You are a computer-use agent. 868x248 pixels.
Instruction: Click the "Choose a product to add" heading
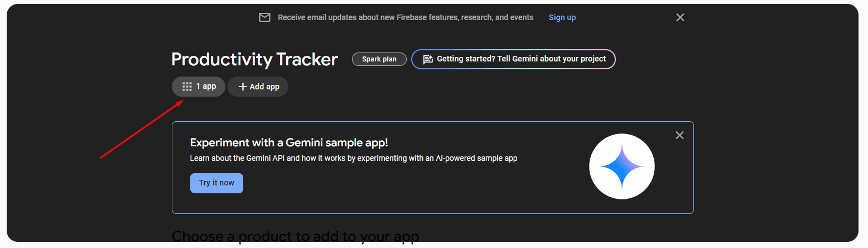[295, 237]
